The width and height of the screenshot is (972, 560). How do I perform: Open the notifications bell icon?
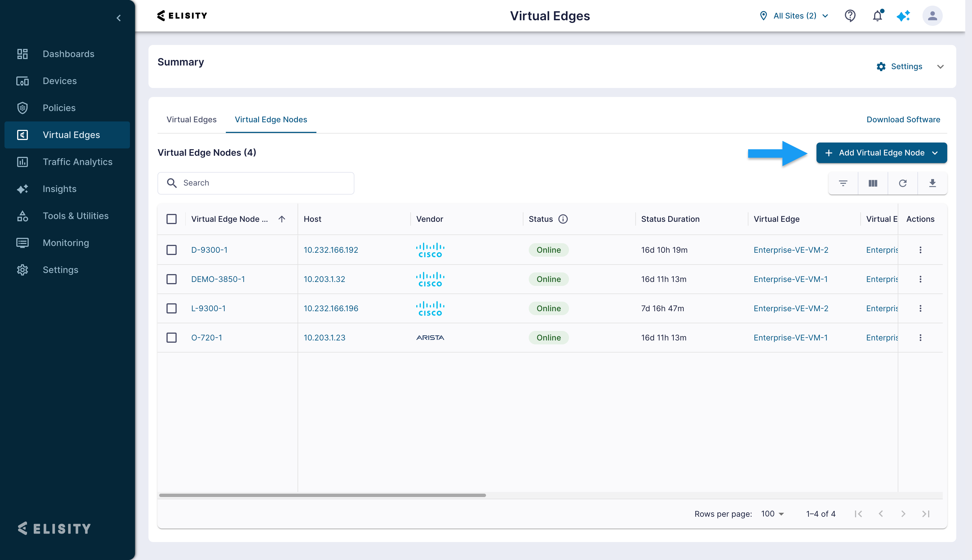pyautogui.click(x=877, y=16)
